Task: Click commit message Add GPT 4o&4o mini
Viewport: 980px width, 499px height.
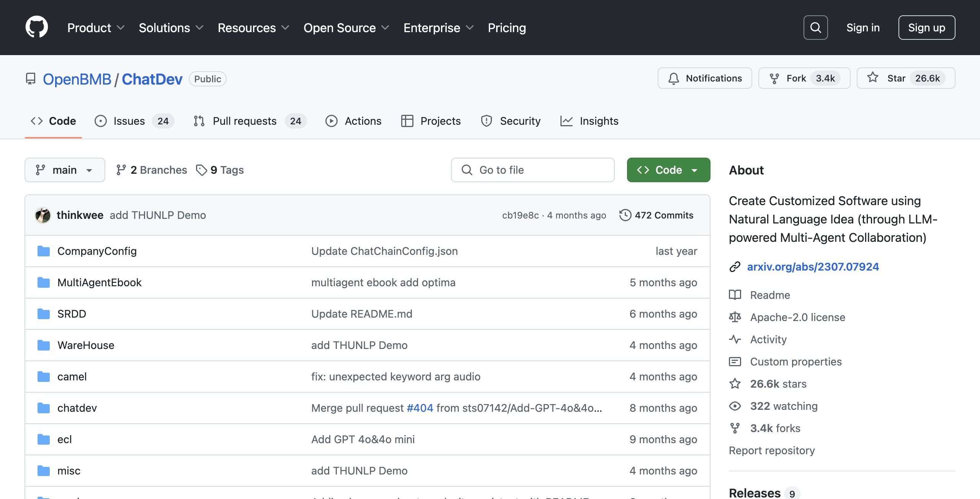Action: point(363,439)
